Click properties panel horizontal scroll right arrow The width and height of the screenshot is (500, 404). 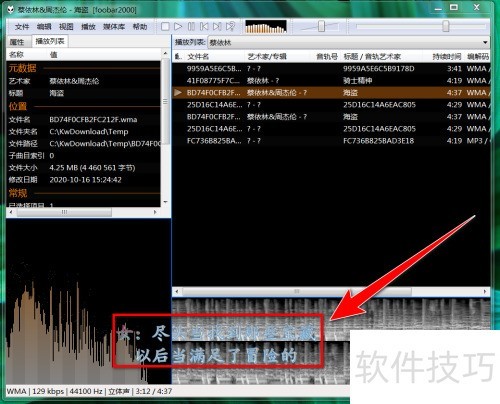pos(155,212)
